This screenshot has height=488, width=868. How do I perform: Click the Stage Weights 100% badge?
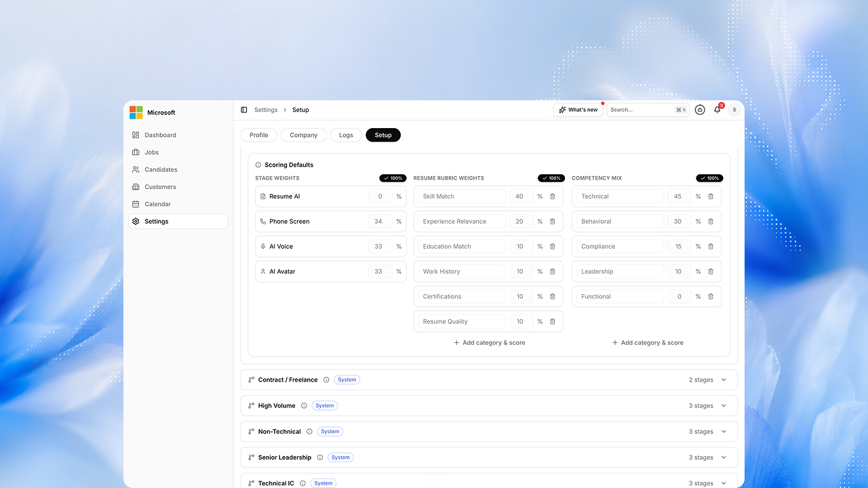[393, 178]
